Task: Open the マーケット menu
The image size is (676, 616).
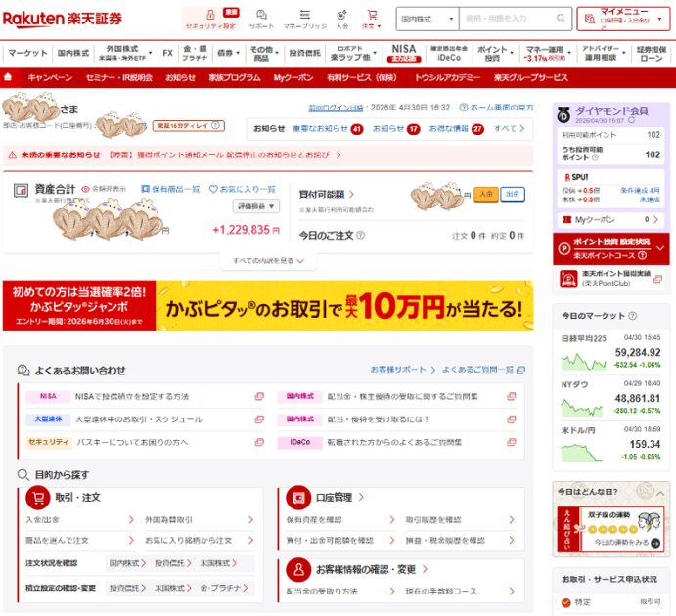Action: 27,53
